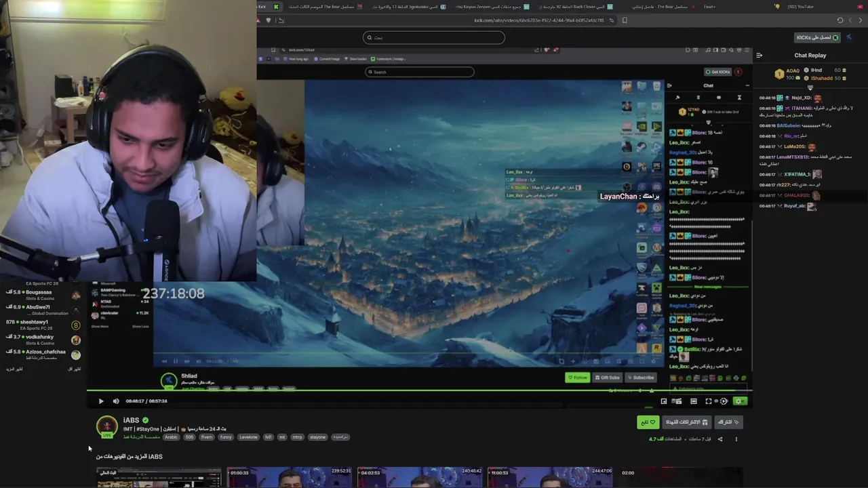Share the video via the share icon
The image size is (868, 488).
(720, 439)
